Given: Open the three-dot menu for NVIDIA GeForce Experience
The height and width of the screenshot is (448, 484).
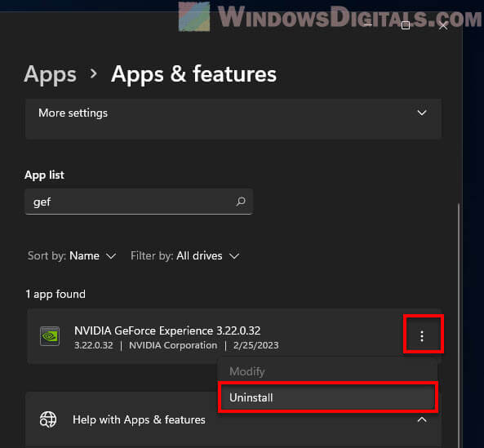Looking at the screenshot, I should pos(422,335).
